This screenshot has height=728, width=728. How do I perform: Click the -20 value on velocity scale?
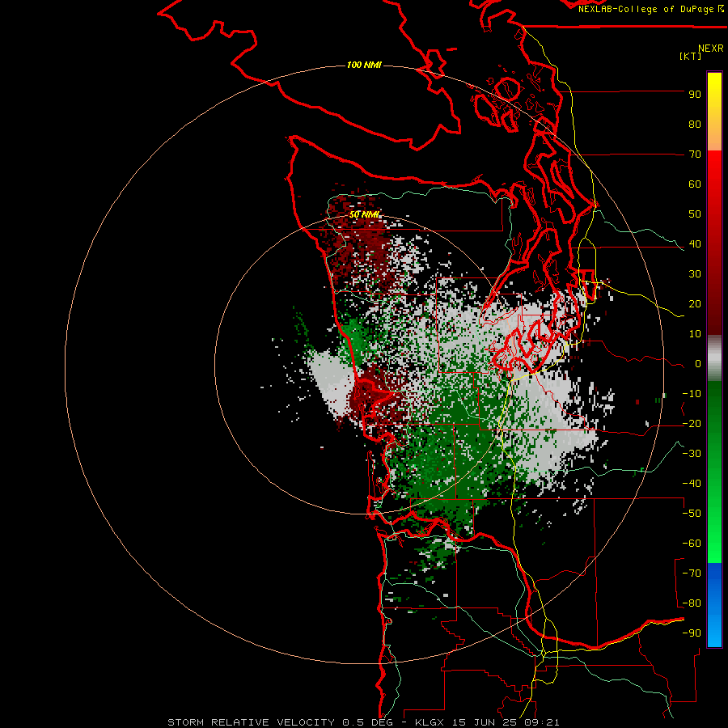tap(692, 424)
